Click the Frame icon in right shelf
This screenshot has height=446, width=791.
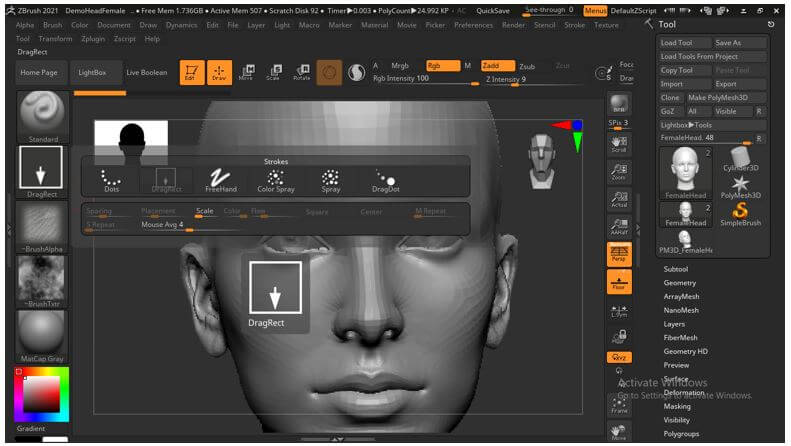tap(619, 405)
